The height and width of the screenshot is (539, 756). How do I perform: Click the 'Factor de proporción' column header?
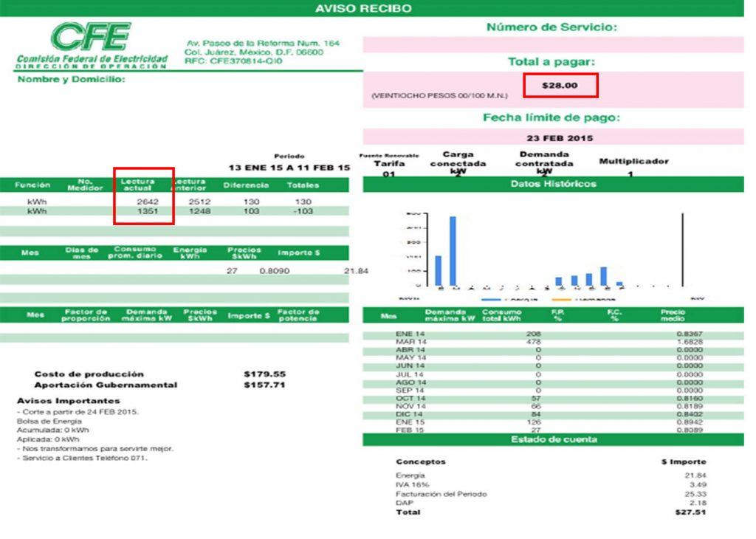(86, 315)
